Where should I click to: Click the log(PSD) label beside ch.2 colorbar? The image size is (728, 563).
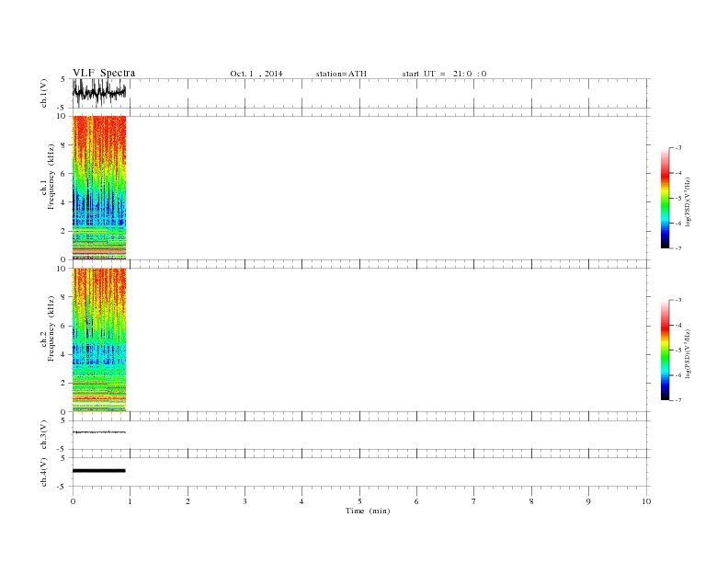pos(688,353)
